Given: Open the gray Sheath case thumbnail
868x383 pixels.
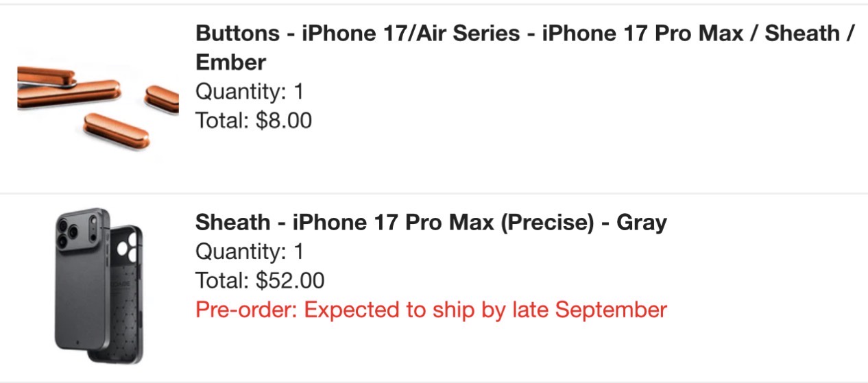Looking at the screenshot, I should click(97, 288).
